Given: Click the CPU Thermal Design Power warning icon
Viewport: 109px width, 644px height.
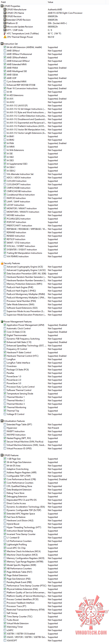Looking at the screenshot, I should [x=5, y=37].
